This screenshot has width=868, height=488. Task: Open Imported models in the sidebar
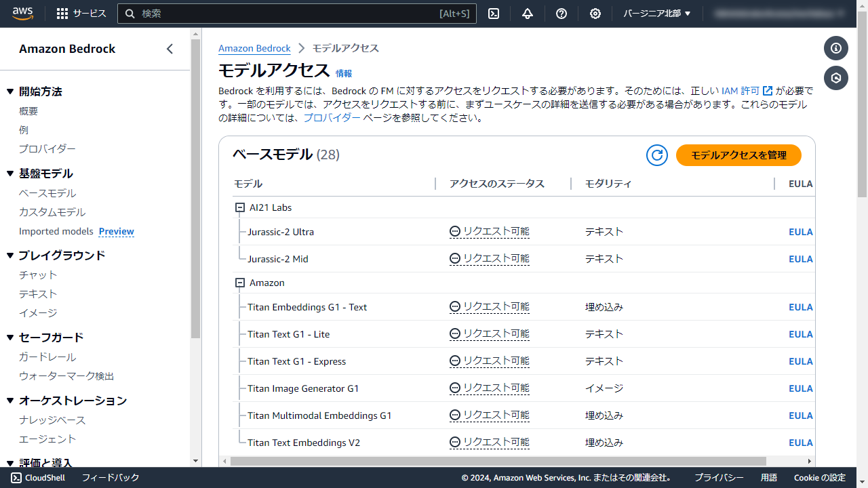coord(56,231)
